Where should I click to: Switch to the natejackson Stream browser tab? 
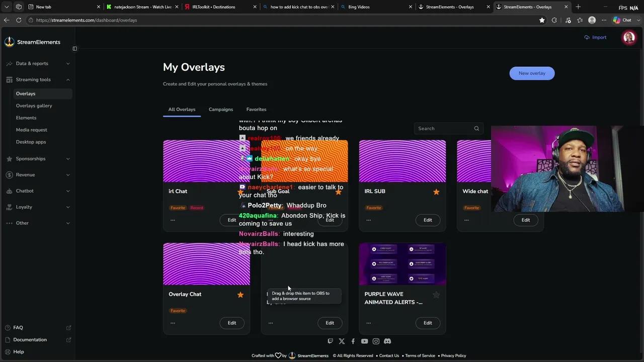point(142,7)
